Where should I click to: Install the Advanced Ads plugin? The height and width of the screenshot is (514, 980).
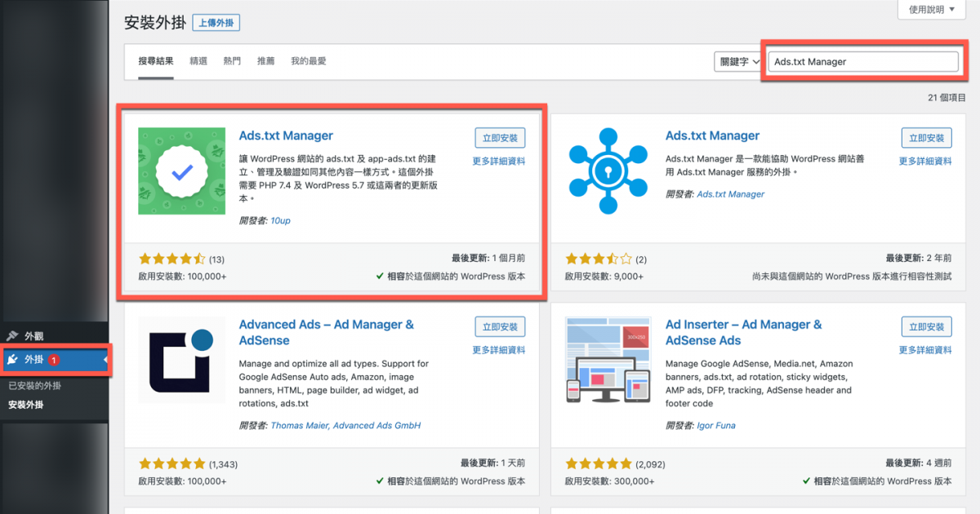(x=500, y=327)
